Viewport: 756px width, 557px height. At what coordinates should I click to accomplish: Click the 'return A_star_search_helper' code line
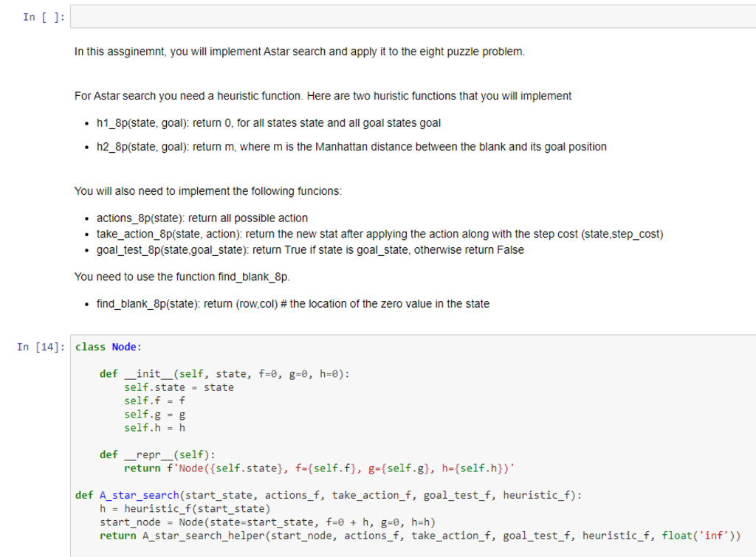pos(420,536)
